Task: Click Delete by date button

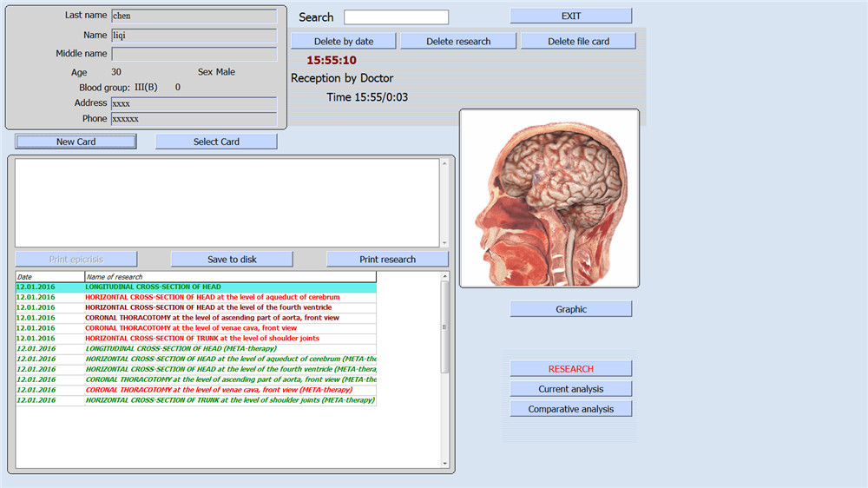Action: (x=343, y=41)
